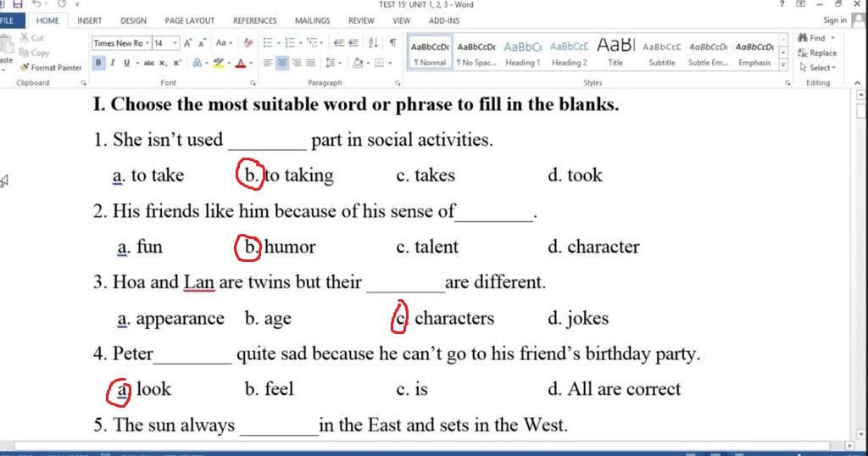
Task: Undo the last action
Action: (x=36, y=4)
